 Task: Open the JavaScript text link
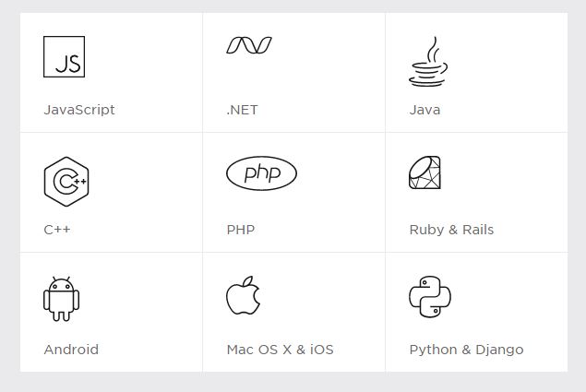79,110
